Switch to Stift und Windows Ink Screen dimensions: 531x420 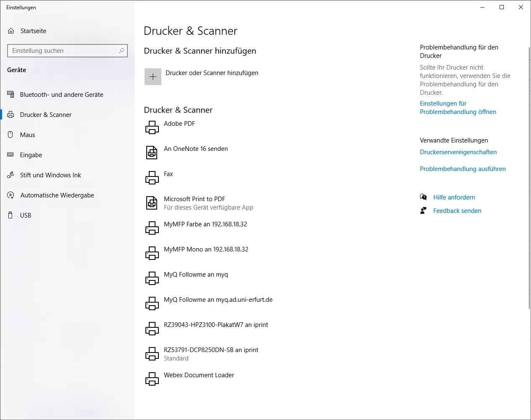pos(50,175)
